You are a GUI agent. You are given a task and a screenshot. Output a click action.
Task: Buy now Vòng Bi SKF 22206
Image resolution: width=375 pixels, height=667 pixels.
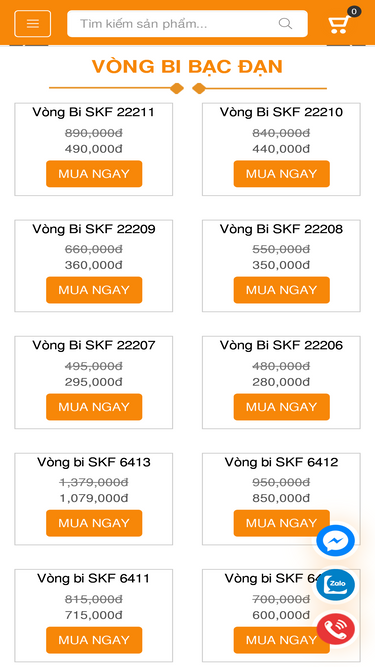click(x=281, y=407)
